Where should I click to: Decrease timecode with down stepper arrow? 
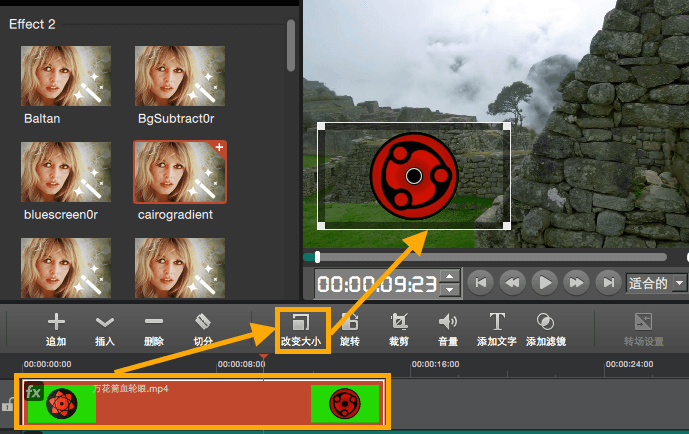point(449,289)
